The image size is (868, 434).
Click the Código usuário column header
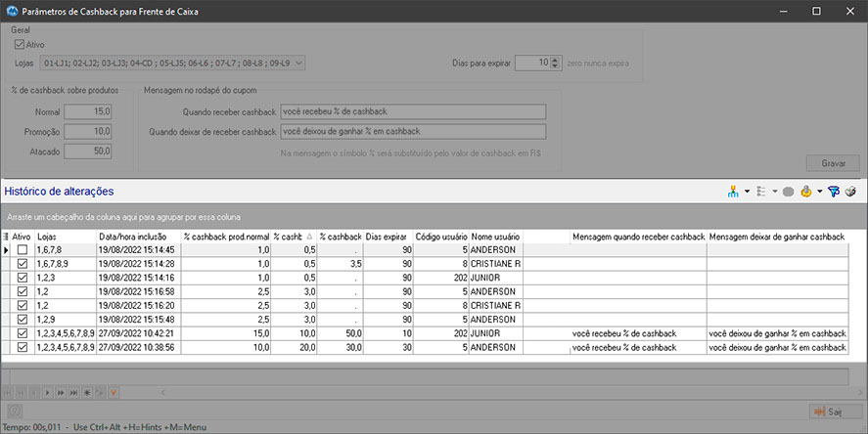pos(441,237)
